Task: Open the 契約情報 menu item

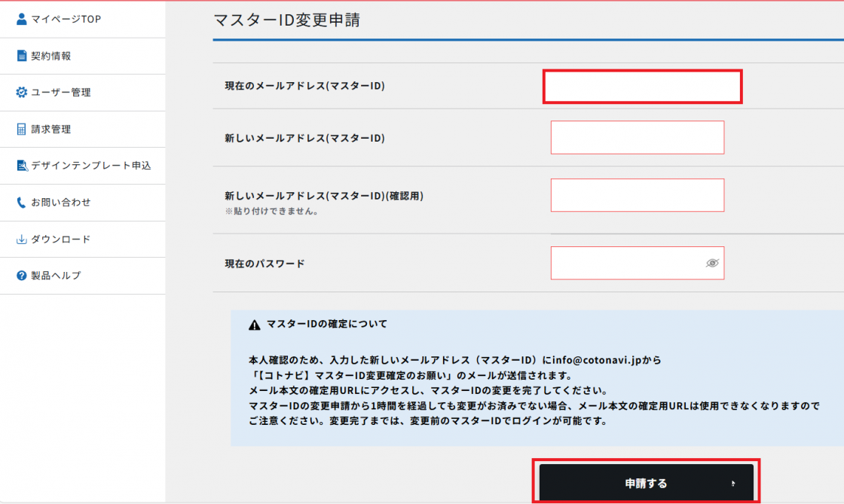Action: (x=51, y=56)
